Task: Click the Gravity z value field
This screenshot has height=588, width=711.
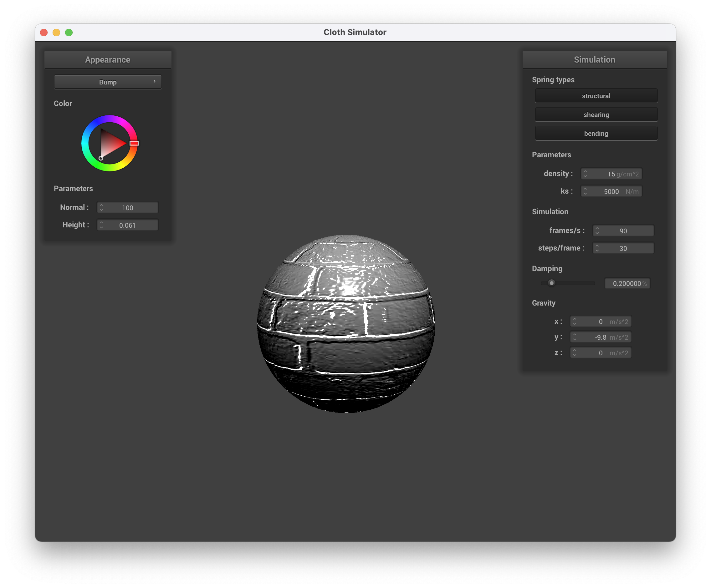Action: pos(601,352)
